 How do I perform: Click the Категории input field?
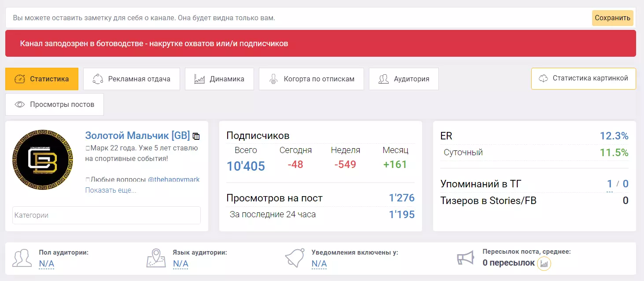107,215
